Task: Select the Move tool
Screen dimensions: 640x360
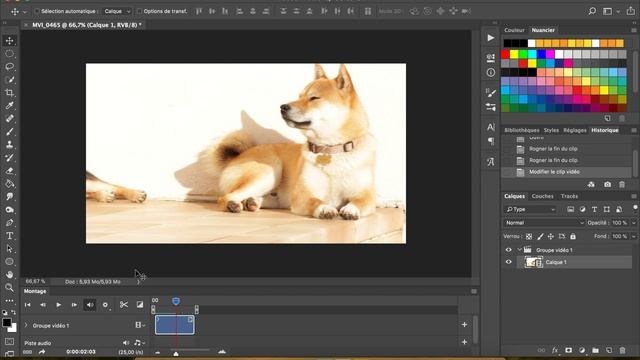Action: click(x=9, y=41)
